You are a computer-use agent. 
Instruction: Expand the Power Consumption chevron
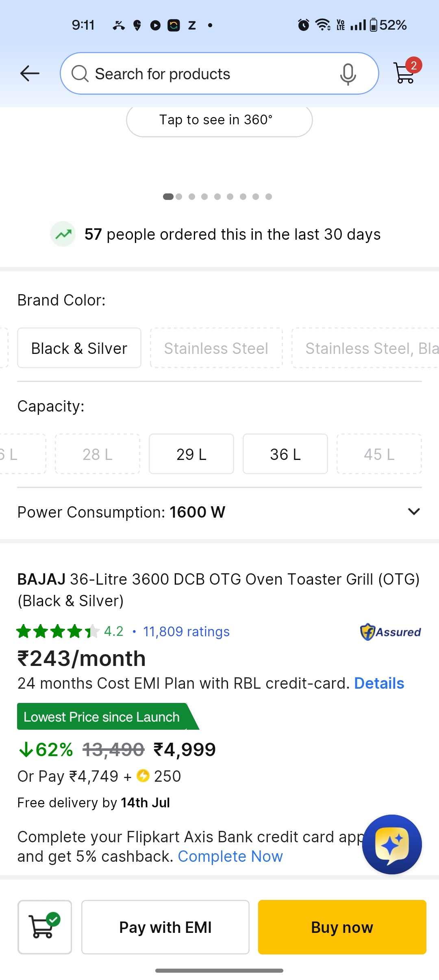[414, 512]
